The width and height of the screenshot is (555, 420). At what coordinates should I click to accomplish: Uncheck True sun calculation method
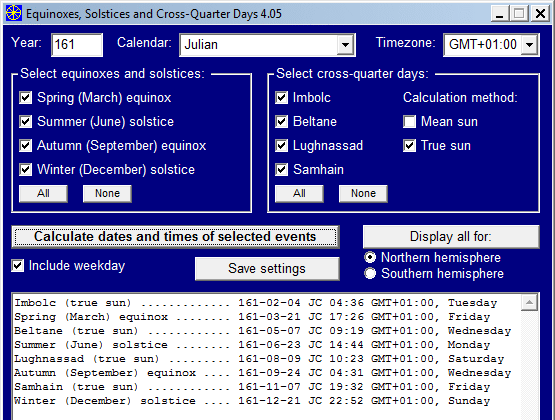pos(410,145)
